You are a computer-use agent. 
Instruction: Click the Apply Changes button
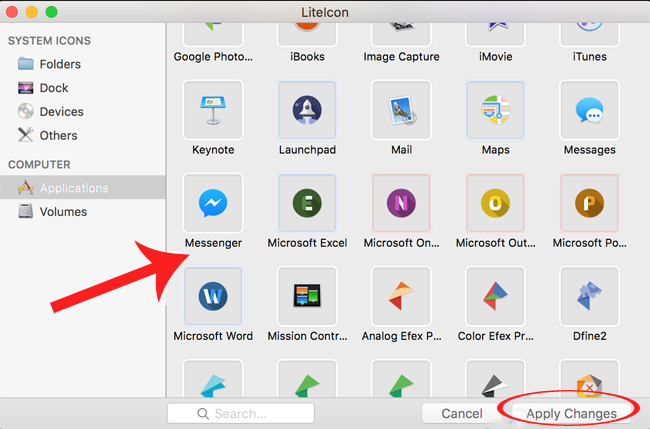pyautogui.click(x=571, y=413)
